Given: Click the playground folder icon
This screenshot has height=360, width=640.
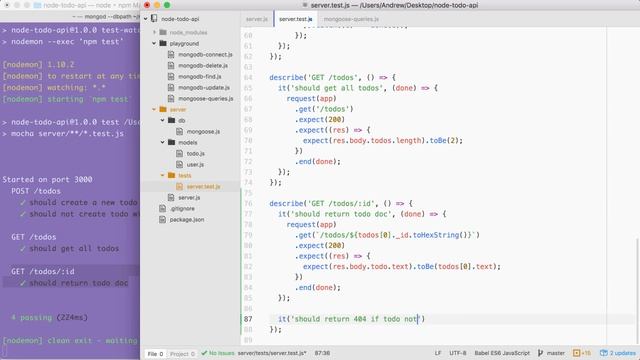Looking at the screenshot, I should pos(163,43).
